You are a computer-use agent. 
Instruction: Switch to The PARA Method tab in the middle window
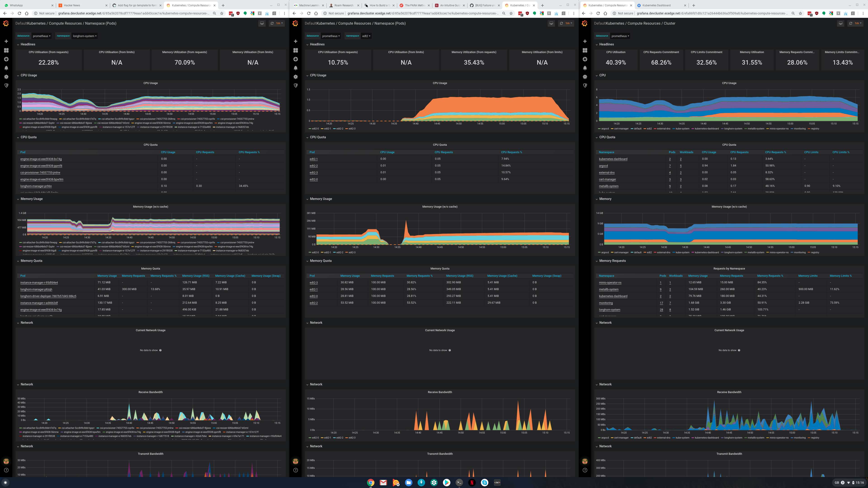pos(415,5)
